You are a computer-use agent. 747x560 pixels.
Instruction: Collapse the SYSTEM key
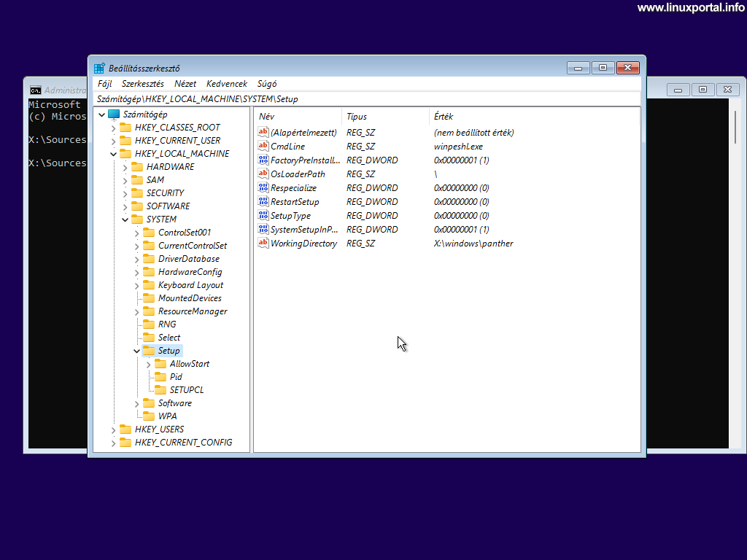pyautogui.click(x=125, y=219)
